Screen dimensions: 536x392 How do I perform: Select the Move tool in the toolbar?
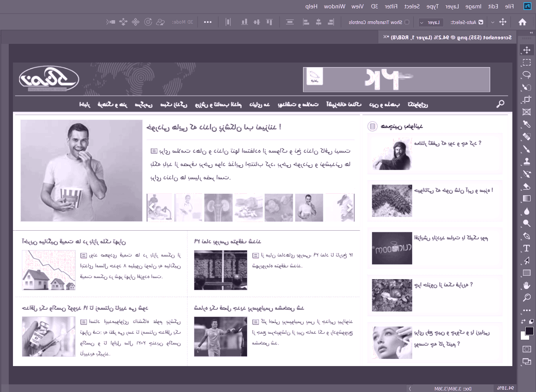(x=526, y=50)
